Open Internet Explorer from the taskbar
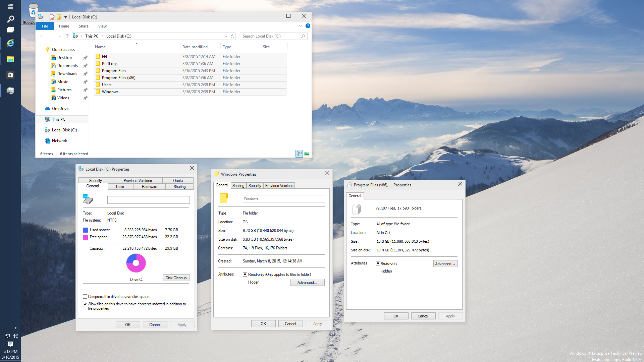 10,43
